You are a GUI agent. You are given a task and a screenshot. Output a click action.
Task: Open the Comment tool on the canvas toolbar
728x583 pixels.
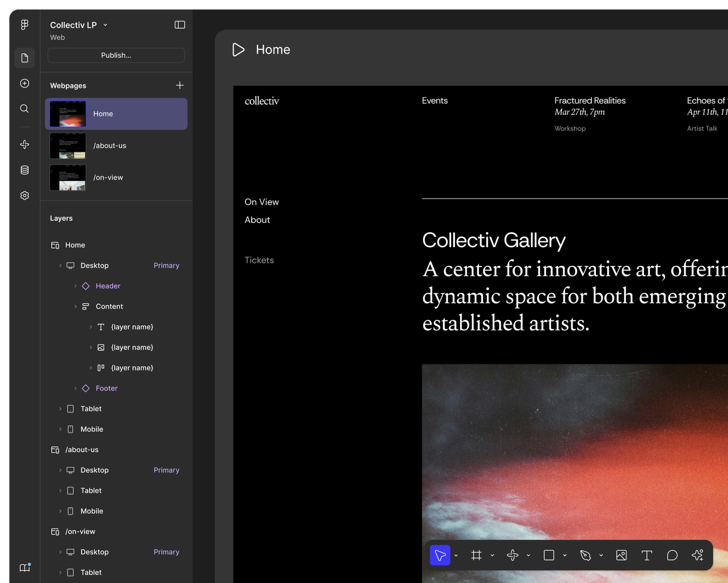(672, 555)
